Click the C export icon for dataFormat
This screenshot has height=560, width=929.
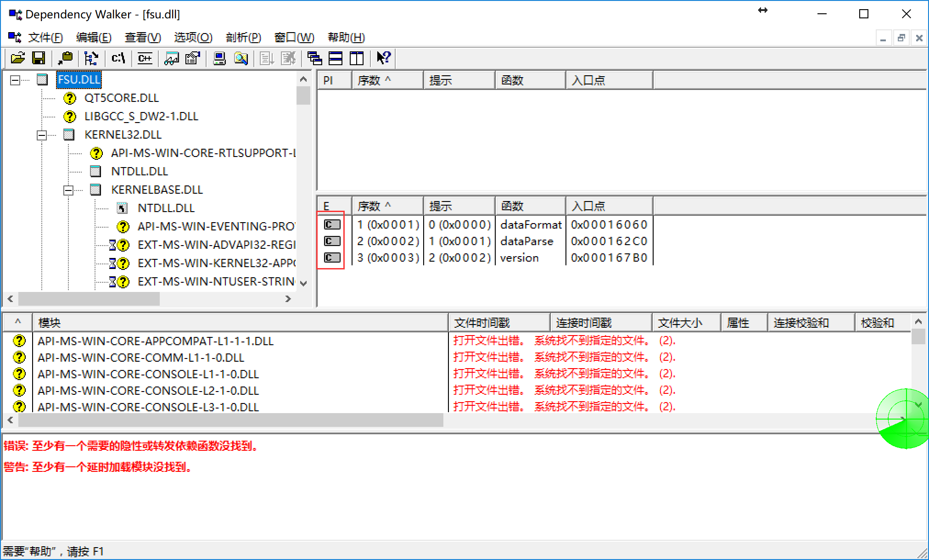[x=332, y=224]
